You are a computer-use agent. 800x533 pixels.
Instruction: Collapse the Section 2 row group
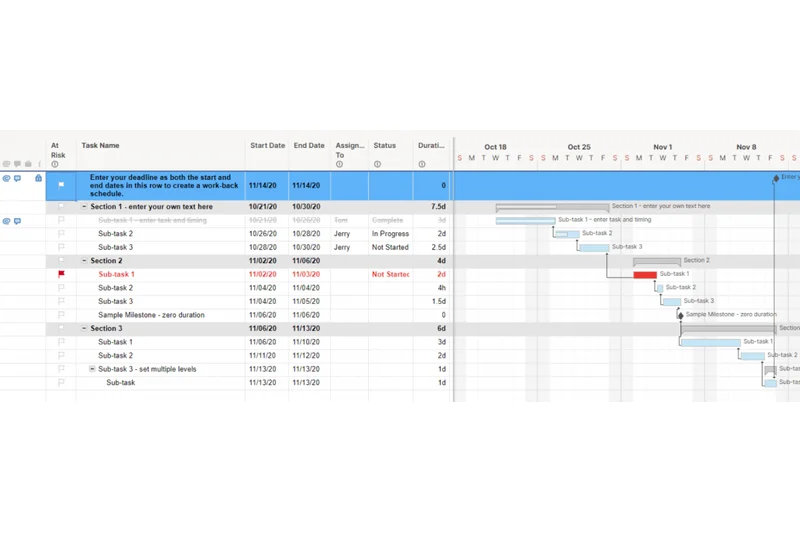coord(84,261)
